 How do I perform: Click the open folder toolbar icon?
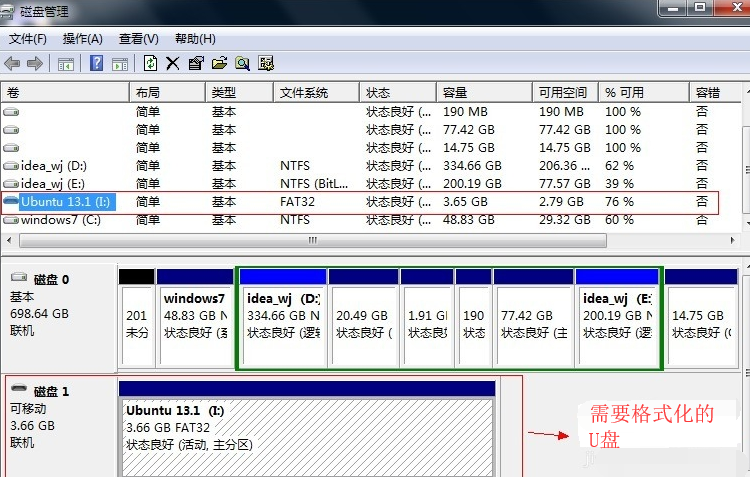[x=219, y=64]
